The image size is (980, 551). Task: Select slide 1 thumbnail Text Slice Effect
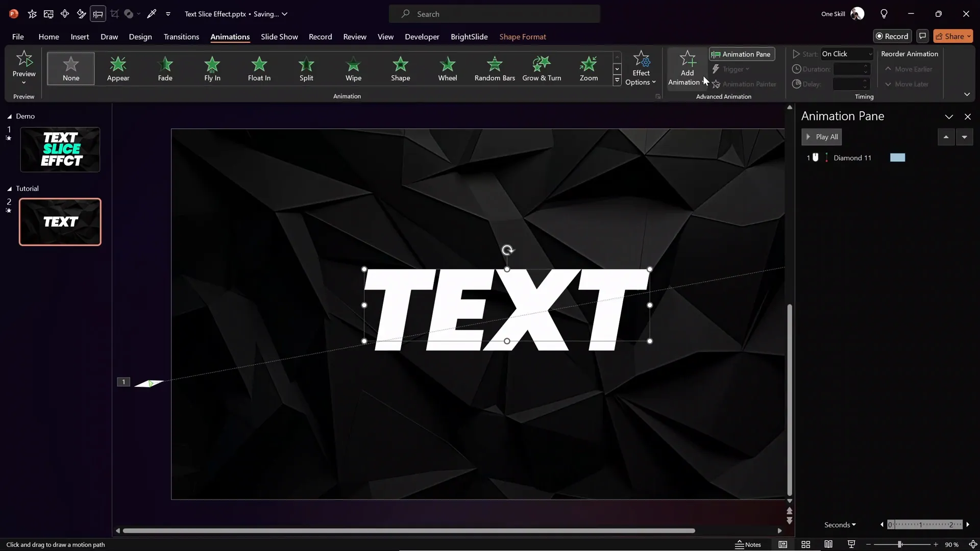[x=60, y=149]
